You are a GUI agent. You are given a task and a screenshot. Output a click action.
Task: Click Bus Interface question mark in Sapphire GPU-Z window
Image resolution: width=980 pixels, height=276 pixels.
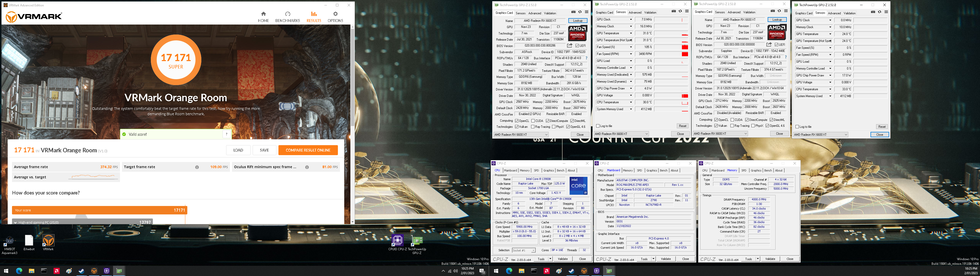(x=786, y=57)
